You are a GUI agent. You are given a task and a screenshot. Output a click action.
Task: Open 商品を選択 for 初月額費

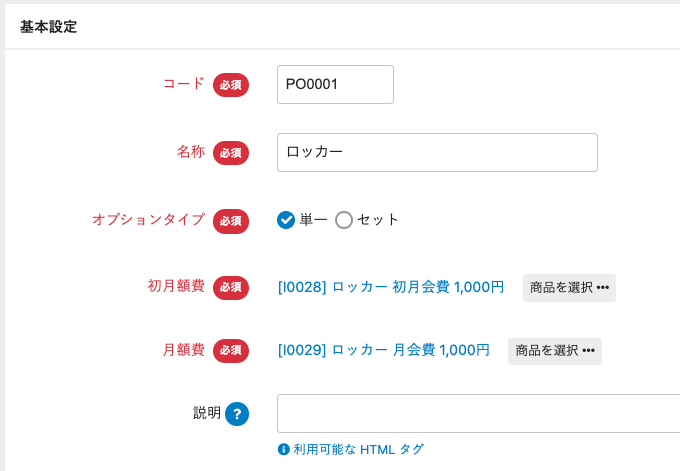pyautogui.click(x=569, y=287)
